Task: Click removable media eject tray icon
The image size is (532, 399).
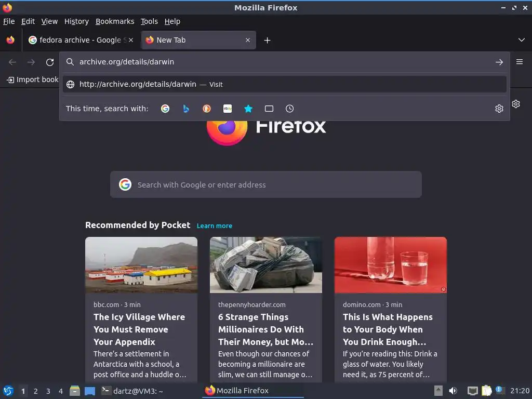Action: 438,391
